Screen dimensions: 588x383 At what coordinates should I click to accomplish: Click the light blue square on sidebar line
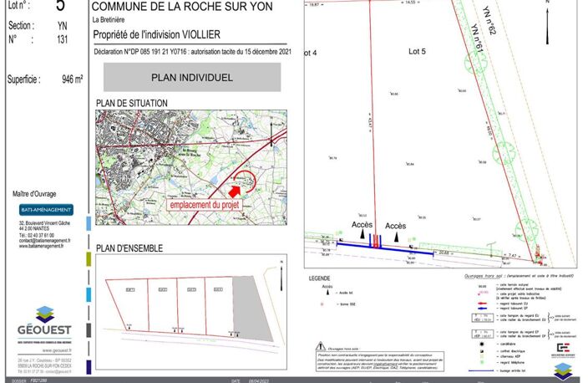click(89, 223)
